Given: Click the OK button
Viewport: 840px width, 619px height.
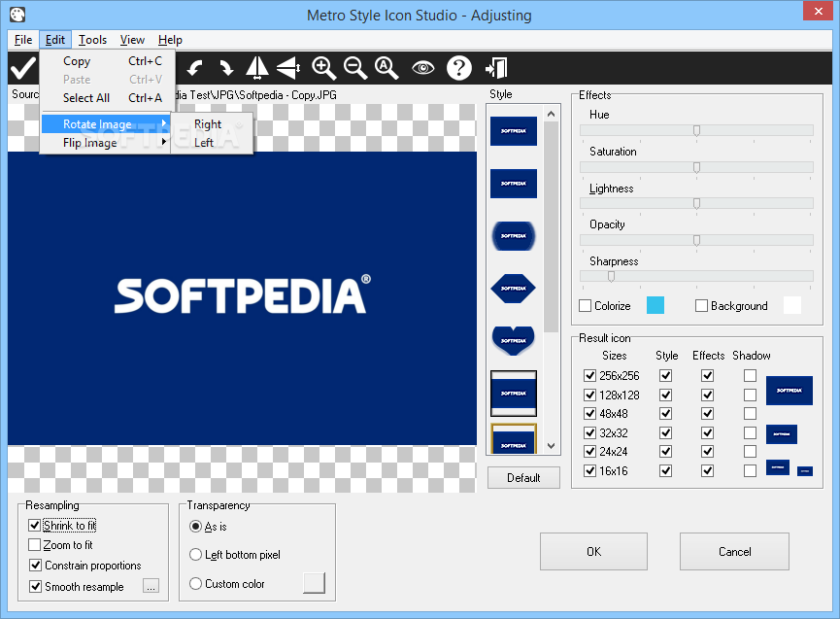Looking at the screenshot, I should pos(593,552).
